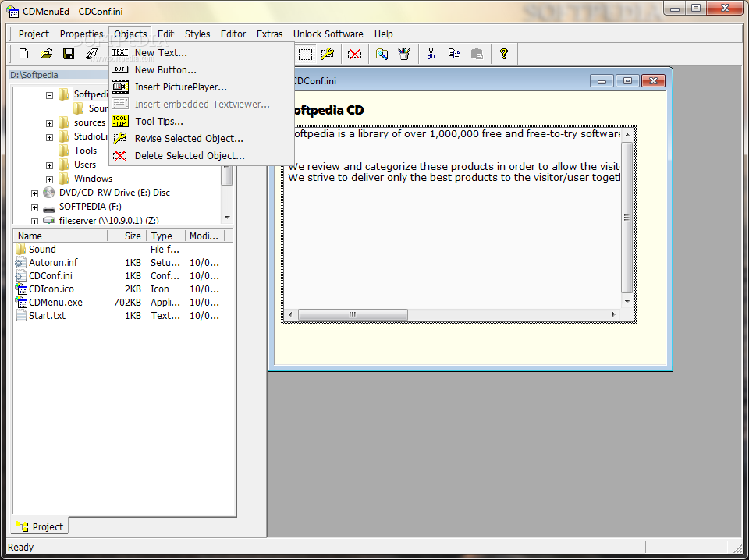Click the Open folder toolbar icon
749x560 pixels.
pyautogui.click(x=46, y=54)
